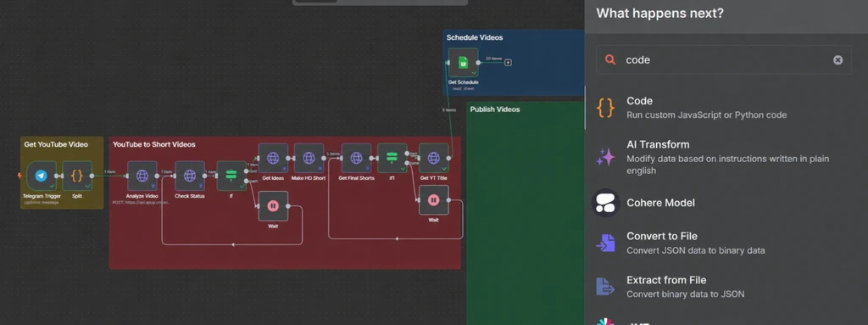Open the Get Final Shorts node
The height and width of the screenshot is (325, 868).
click(x=357, y=158)
